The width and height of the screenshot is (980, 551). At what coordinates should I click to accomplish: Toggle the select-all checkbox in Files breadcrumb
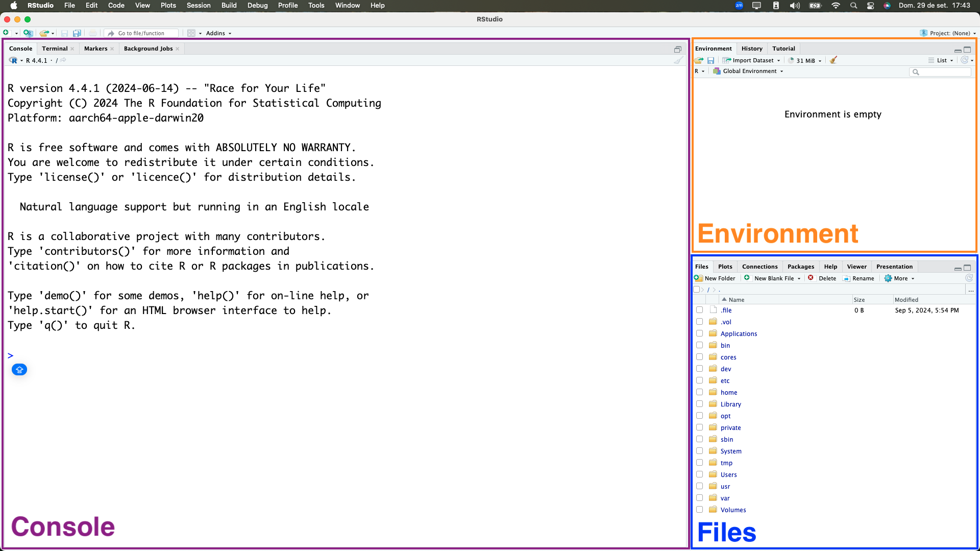[x=697, y=290]
